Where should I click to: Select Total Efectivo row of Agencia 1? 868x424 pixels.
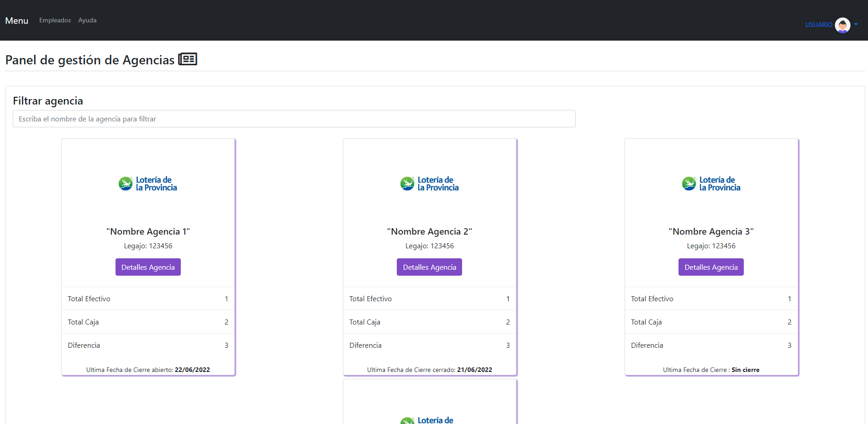pyautogui.click(x=148, y=298)
